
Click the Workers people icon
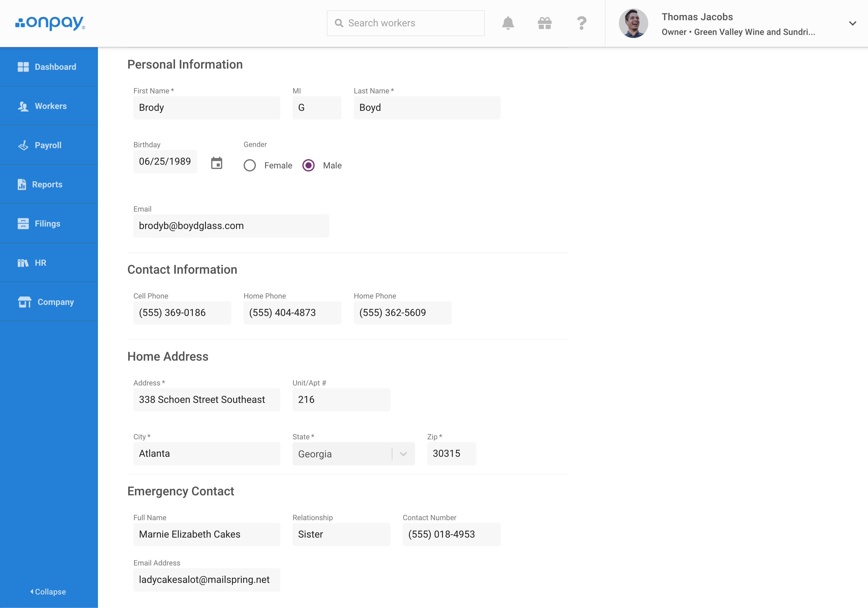23,106
